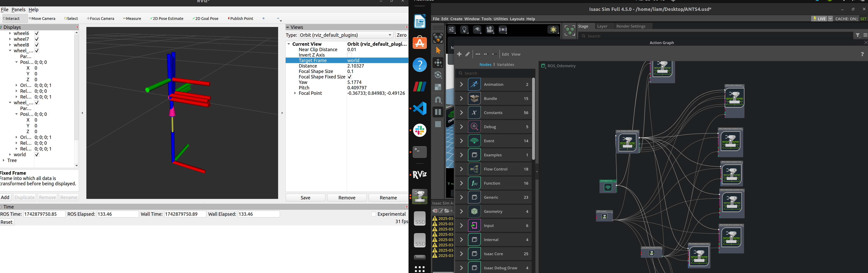Click the camera icon in viewport toolbar
Viewport: 868px width, 273px height.
tap(490, 30)
